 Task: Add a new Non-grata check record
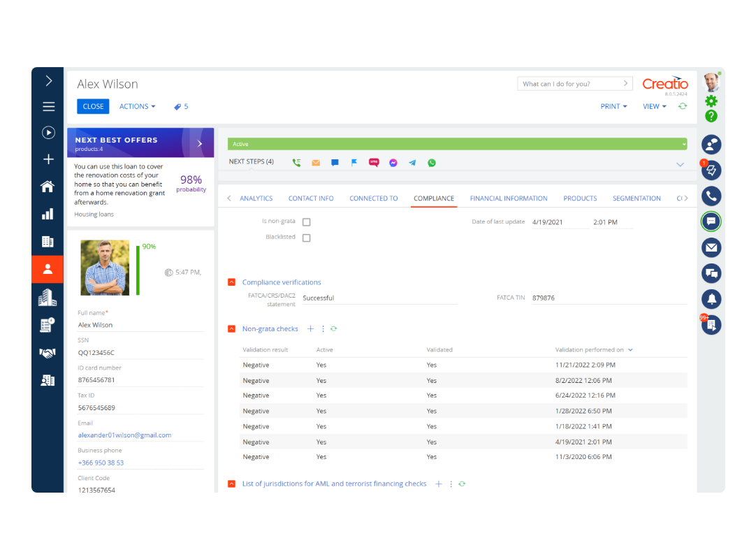[x=311, y=328]
